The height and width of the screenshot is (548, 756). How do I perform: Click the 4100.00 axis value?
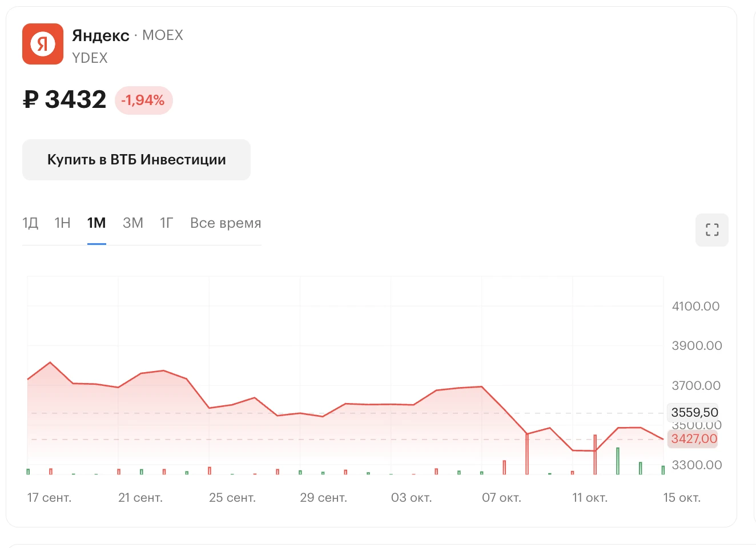(x=695, y=307)
